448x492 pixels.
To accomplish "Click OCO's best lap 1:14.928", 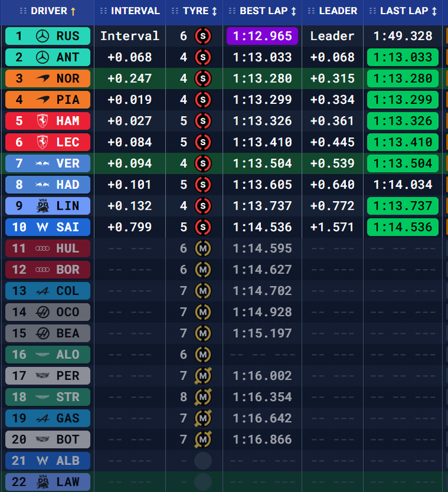I will pyautogui.click(x=262, y=312).
